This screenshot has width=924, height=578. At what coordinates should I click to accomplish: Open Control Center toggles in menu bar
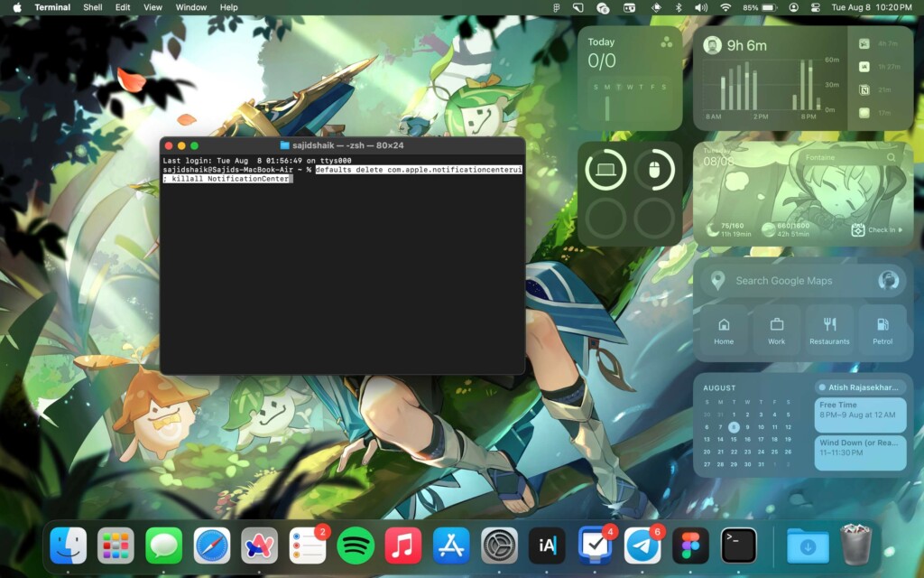click(814, 7)
